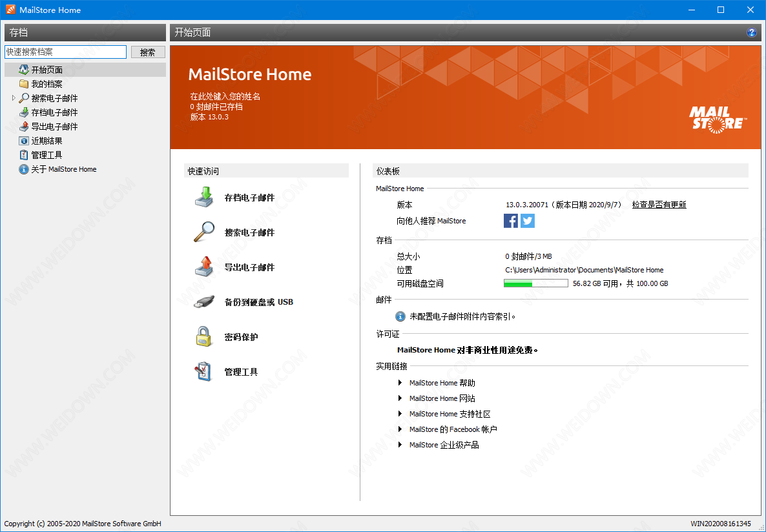Expand the 搜索电子邮件 tree node arrow
This screenshot has height=532, width=766.
click(x=14, y=98)
